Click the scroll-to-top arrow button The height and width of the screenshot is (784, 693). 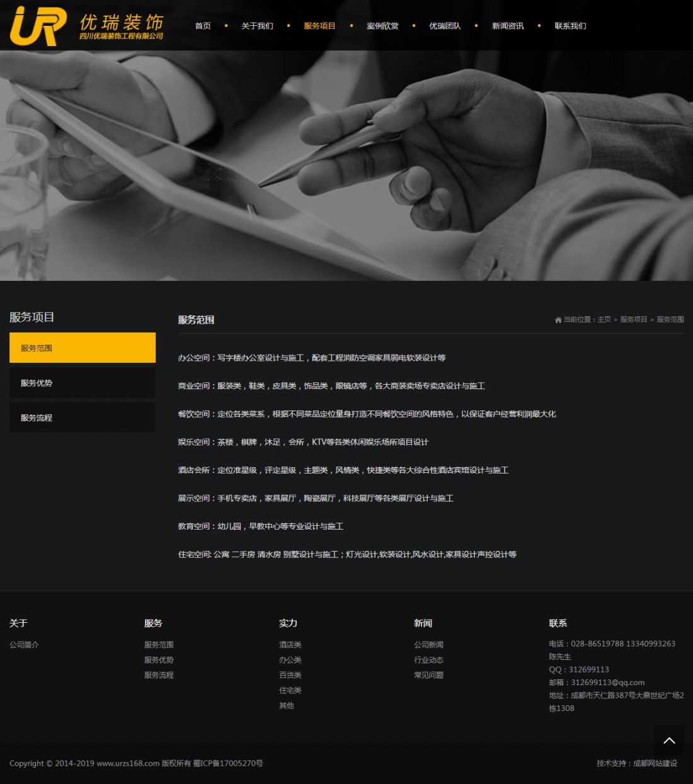669,741
